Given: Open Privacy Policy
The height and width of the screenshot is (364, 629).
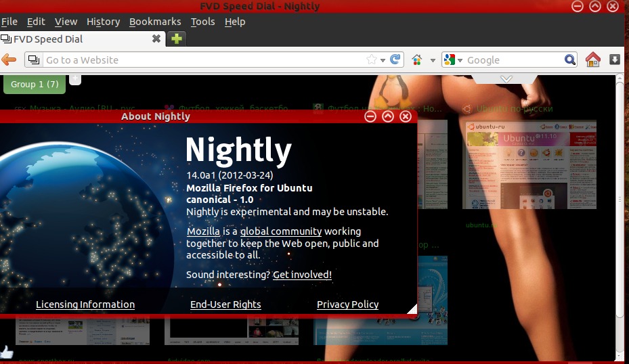Looking at the screenshot, I should pyautogui.click(x=347, y=304).
